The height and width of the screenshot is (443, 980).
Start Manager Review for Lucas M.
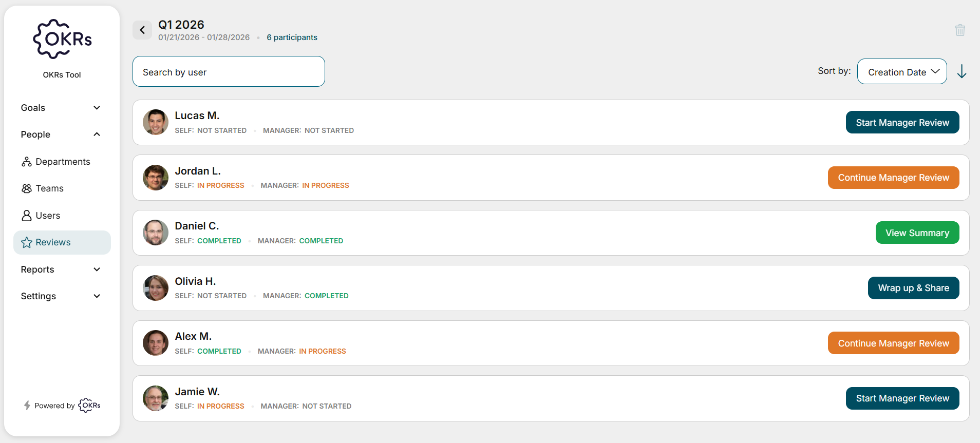pyautogui.click(x=902, y=122)
